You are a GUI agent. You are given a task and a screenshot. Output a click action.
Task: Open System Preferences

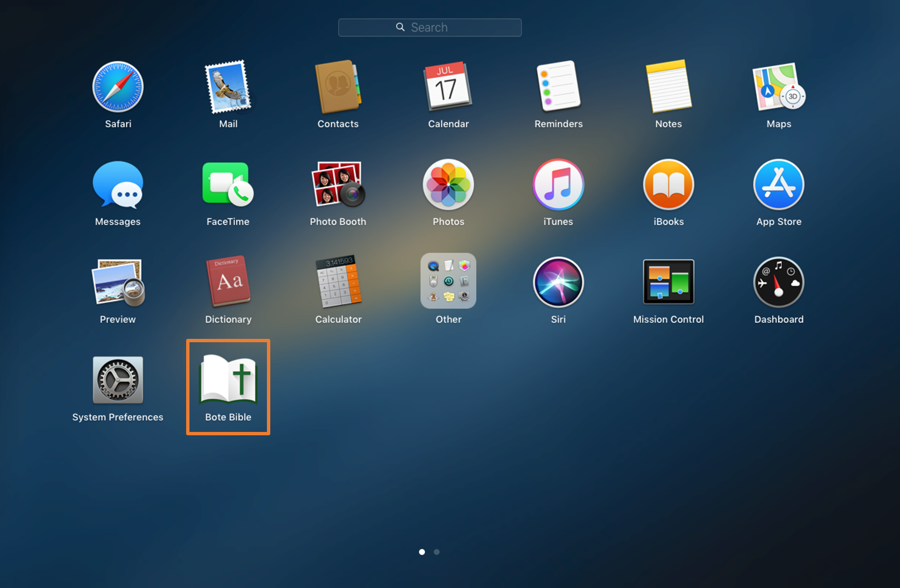click(118, 380)
